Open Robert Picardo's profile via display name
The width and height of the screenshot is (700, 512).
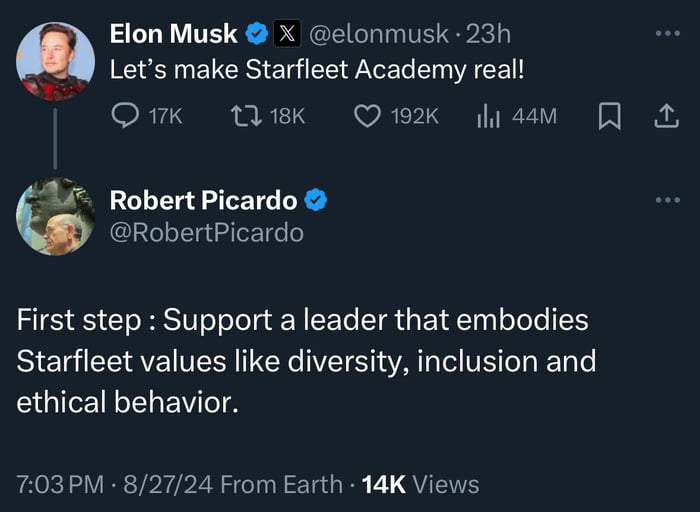pos(202,200)
